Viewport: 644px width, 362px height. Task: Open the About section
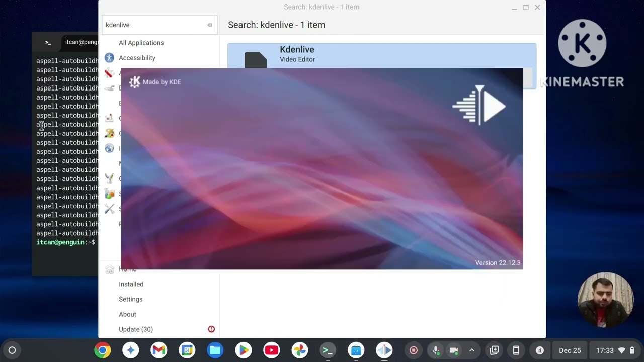pyautogui.click(x=127, y=314)
